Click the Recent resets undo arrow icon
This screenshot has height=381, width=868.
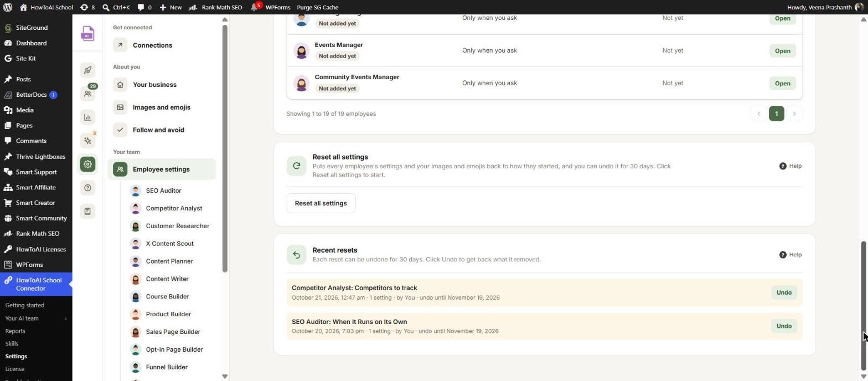(x=296, y=255)
